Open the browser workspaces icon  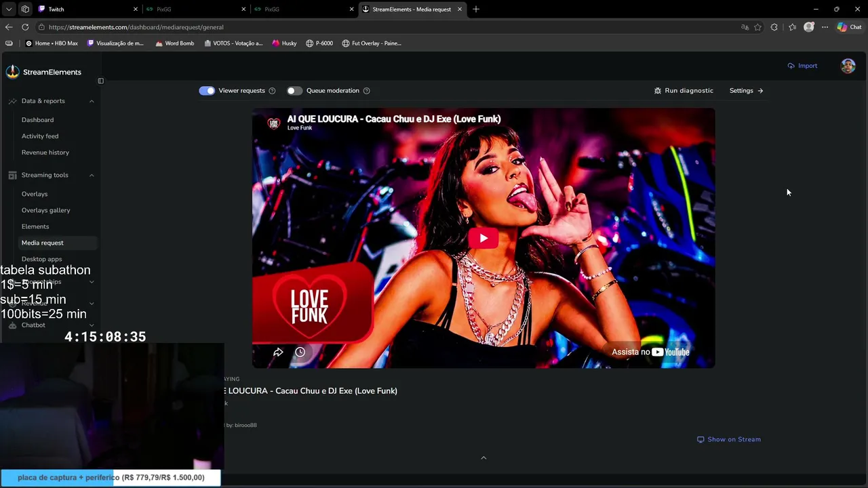25,9
